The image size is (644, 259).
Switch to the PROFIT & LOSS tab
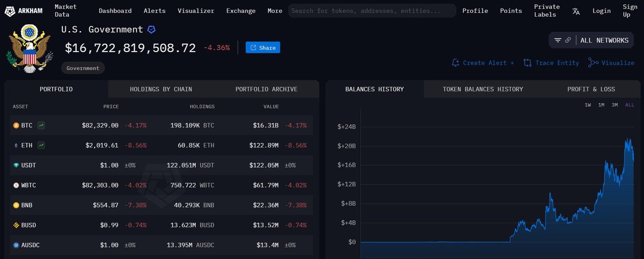591,89
